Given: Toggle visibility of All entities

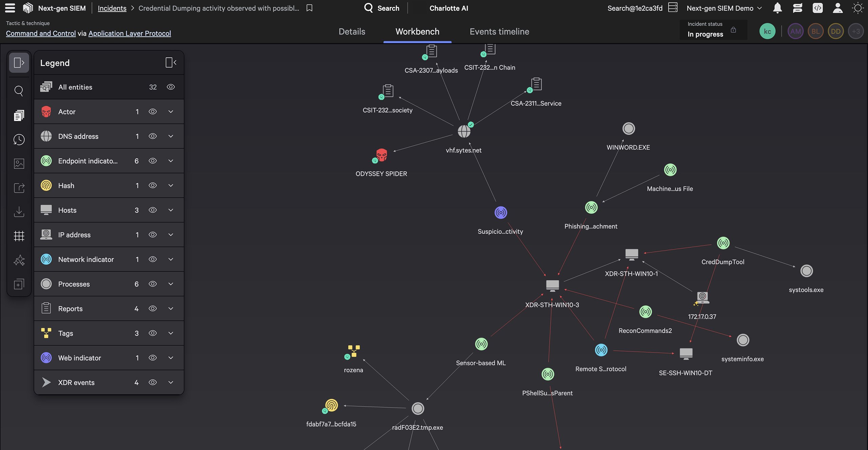Looking at the screenshot, I should point(171,87).
